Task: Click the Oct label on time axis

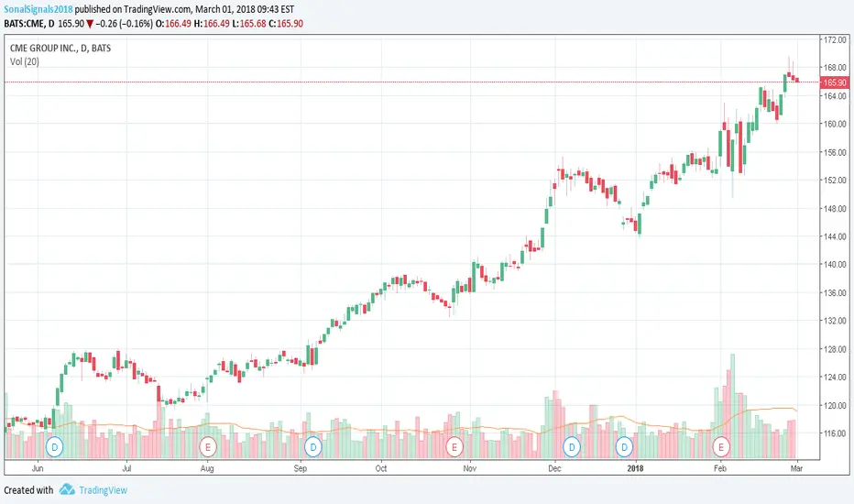Action: click(380, 468)
